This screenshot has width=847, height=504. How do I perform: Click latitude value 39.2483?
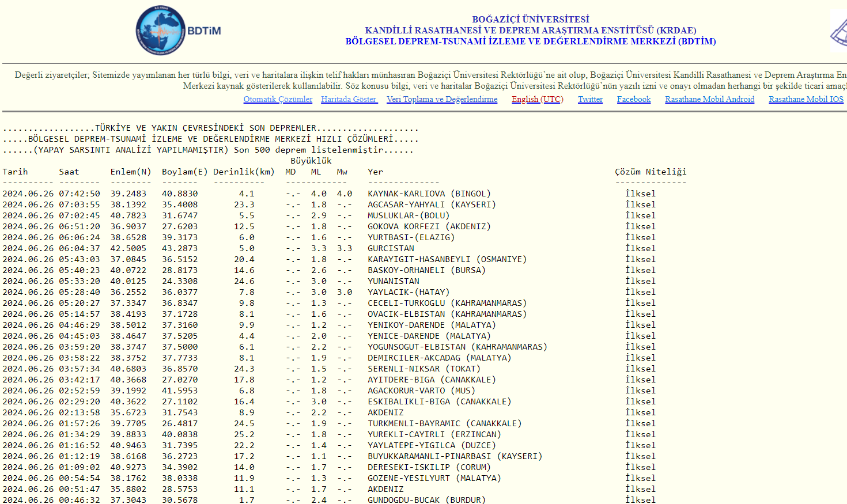pyautogui.click(x=128, y=194)
